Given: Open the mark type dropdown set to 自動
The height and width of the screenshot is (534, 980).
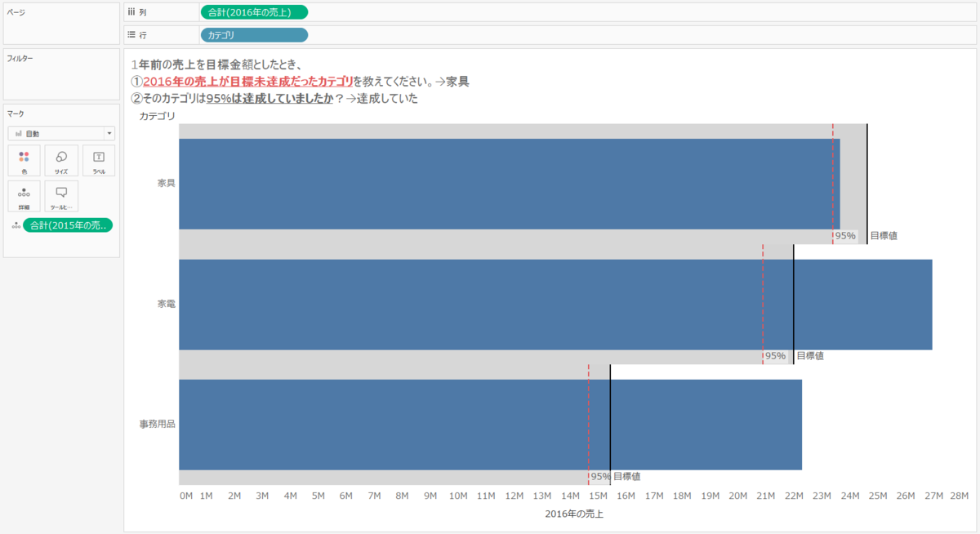Looking at the screenshot, I should pos(61,133).
